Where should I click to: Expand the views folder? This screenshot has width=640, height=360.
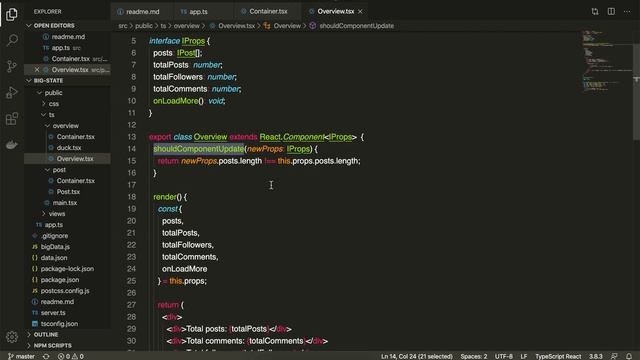(57, 213)
